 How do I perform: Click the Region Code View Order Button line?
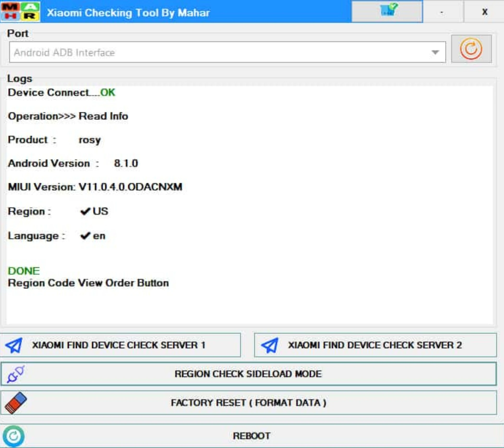[x=88, y=283]
